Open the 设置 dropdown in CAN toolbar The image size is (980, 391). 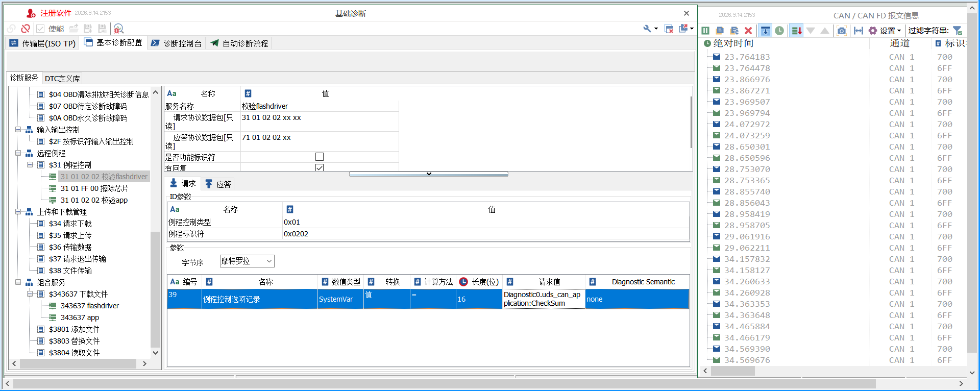coord(885,31)
